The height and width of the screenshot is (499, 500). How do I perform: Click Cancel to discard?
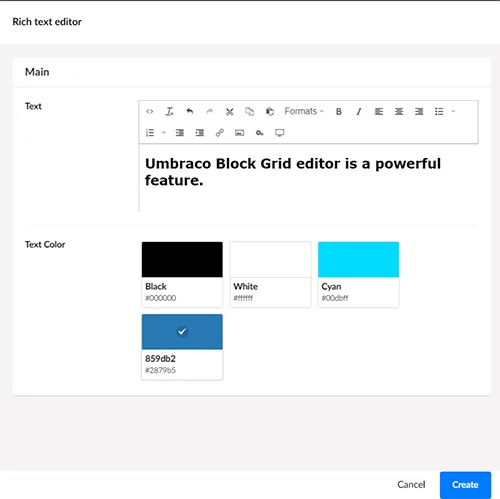(x=411, y=485)
